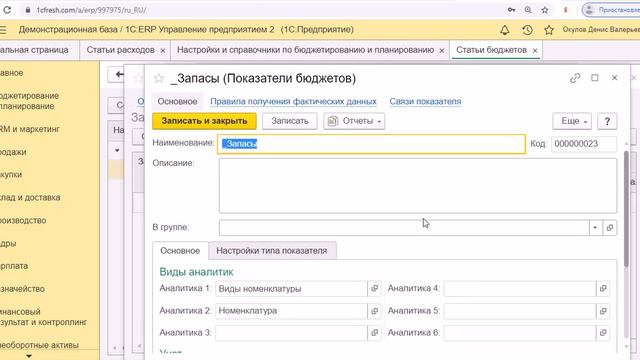The height and width of the screenshot is (360, 640).
Task: Open the browser zoom magnifier icon
Action: coord(528,10)
